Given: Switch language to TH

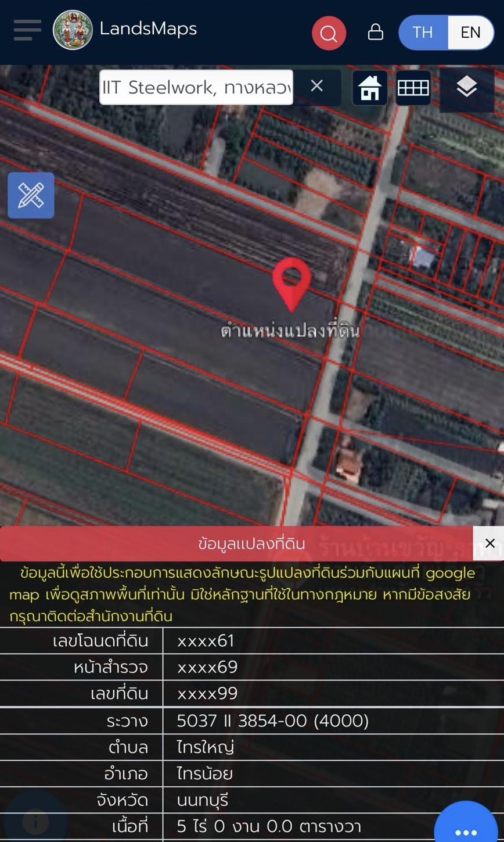Looking at the screenshot, I should pyautogui.click(x=423, y=33).
